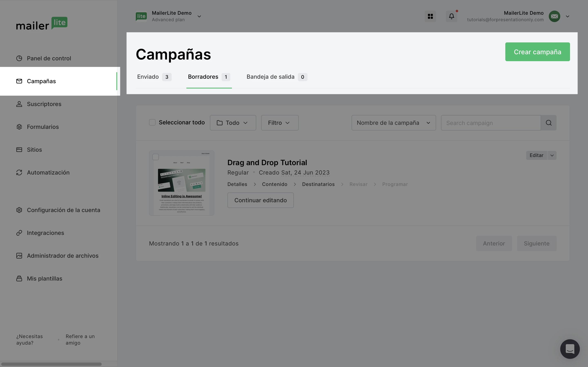Go to Administrador de archivos
Screen dimensions: 588x367
pos(62,256)
